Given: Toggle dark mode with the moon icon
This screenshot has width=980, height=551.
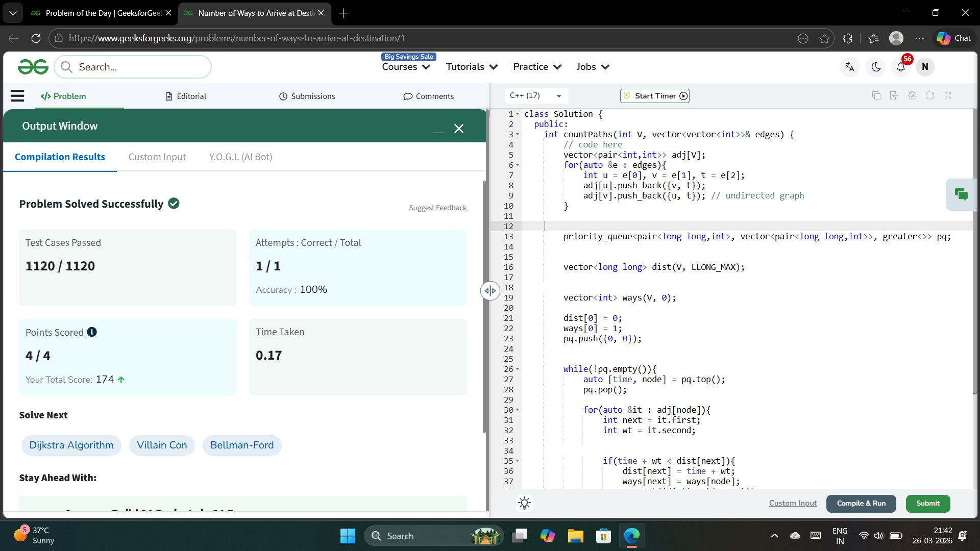Looking at the screenshot, I should tap(876, 67).
